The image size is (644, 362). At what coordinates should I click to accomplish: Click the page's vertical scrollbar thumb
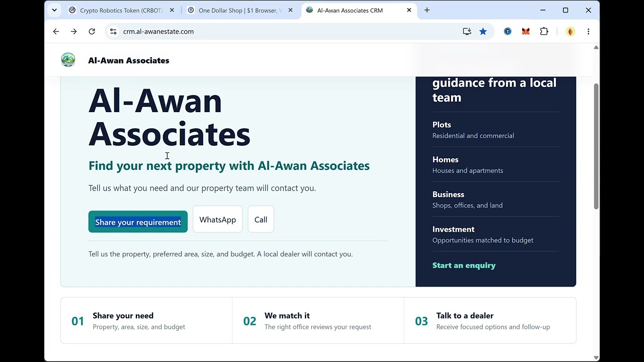click(x=596, y=146)
